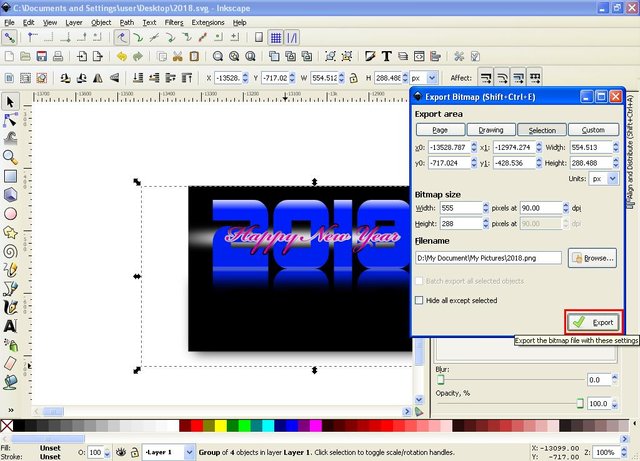Select the Bezier pen tool

10,289
